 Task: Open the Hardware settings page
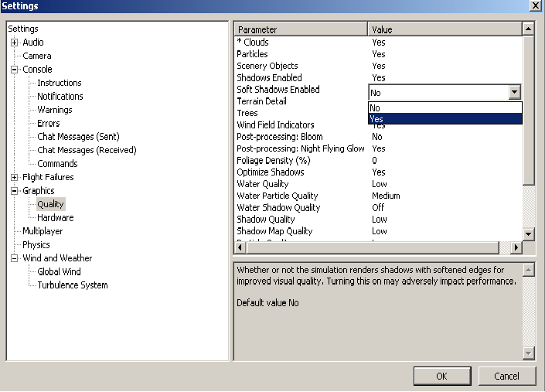(x=56, y=218)
